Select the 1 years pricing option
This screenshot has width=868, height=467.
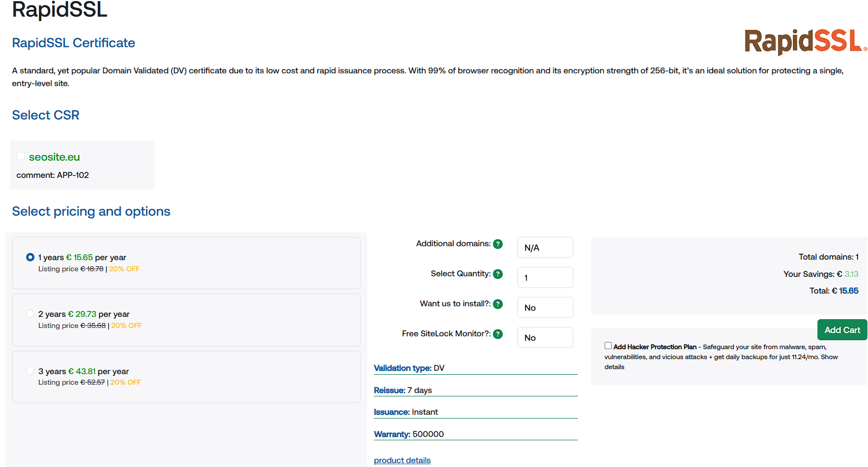point(30,257)
